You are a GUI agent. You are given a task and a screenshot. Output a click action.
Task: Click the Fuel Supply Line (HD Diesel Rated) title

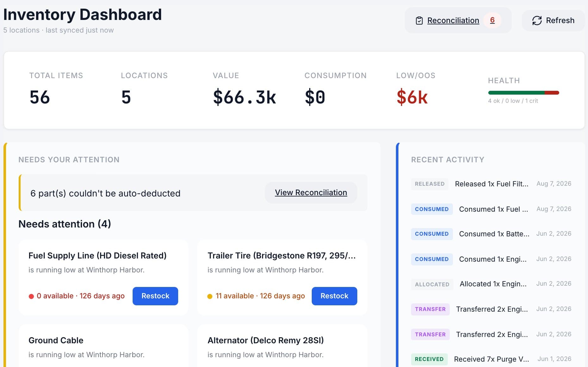pyautogui.click(x=97, y=256)
